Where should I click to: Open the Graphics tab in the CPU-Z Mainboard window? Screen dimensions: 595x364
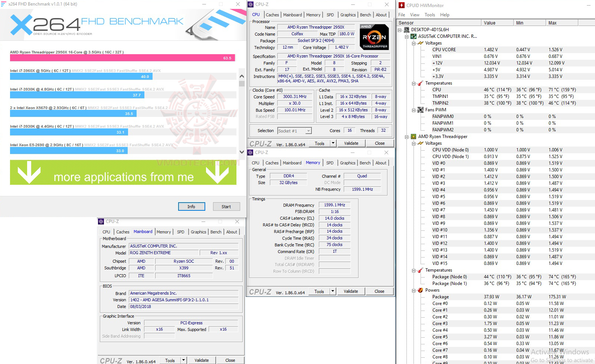199,232
